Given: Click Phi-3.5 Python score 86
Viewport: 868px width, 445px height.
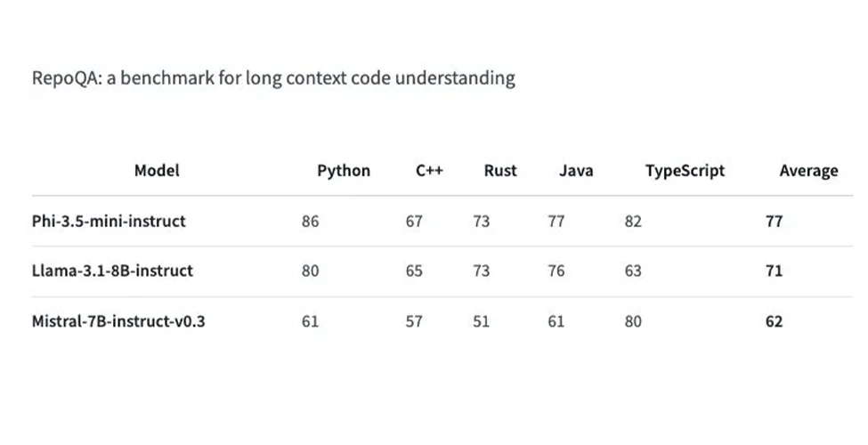Looking at the screenshot, I should tap(311, 222).
